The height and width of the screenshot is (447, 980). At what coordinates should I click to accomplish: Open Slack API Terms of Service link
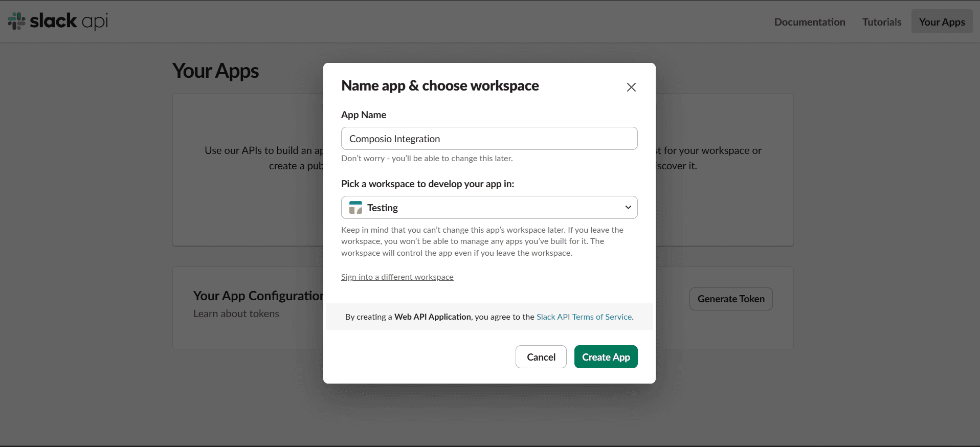click(584, 317)
